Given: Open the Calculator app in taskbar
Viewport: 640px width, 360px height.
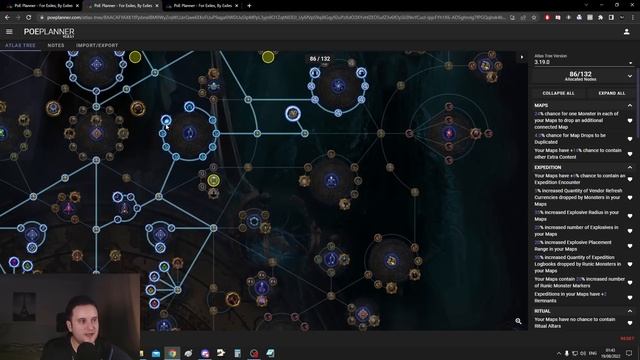Looking at the screenshot, I should click(x=238, y=353).
